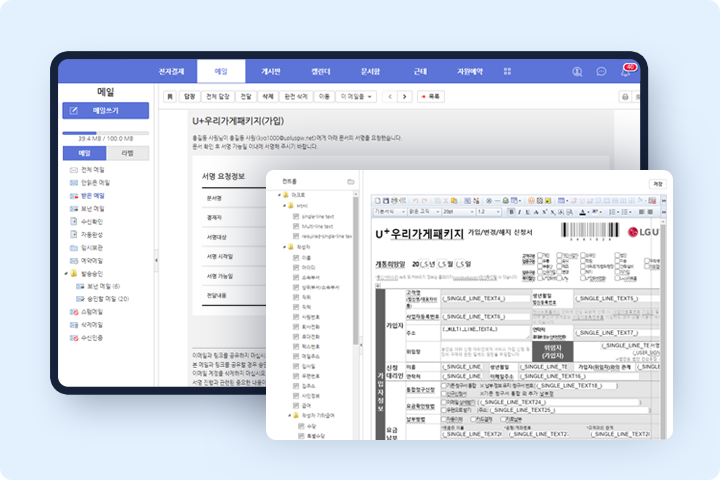Image resolution: width=720 pixels, height=480 pixels.
Task: Click the _SINGLE_LINE_TEXT4_ field
Action: (x=485, y=299)
